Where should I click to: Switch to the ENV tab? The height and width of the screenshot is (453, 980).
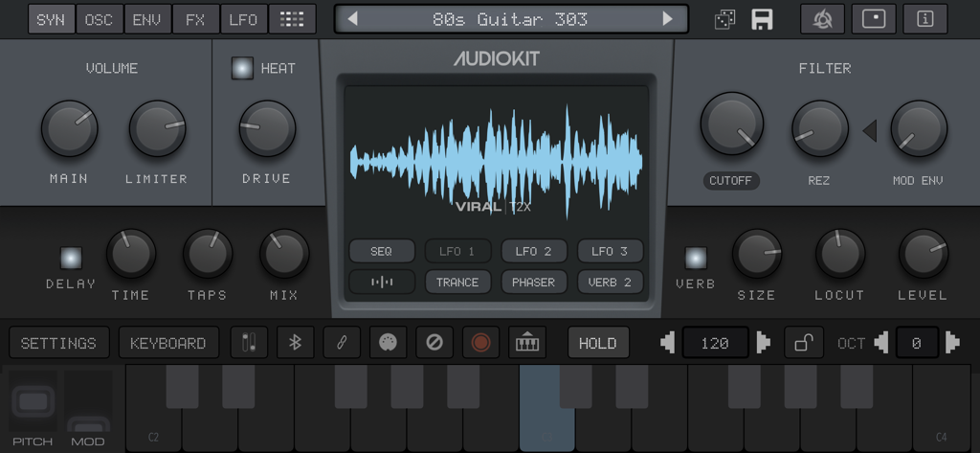click(147, 19)
